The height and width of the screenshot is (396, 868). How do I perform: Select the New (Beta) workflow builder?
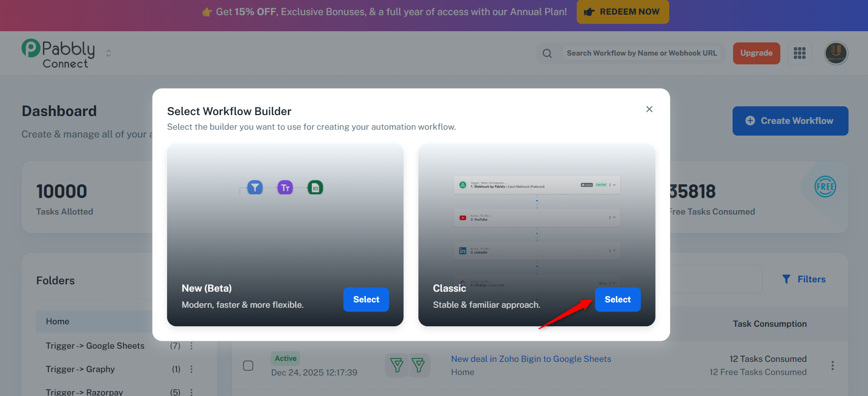[366, 299]
